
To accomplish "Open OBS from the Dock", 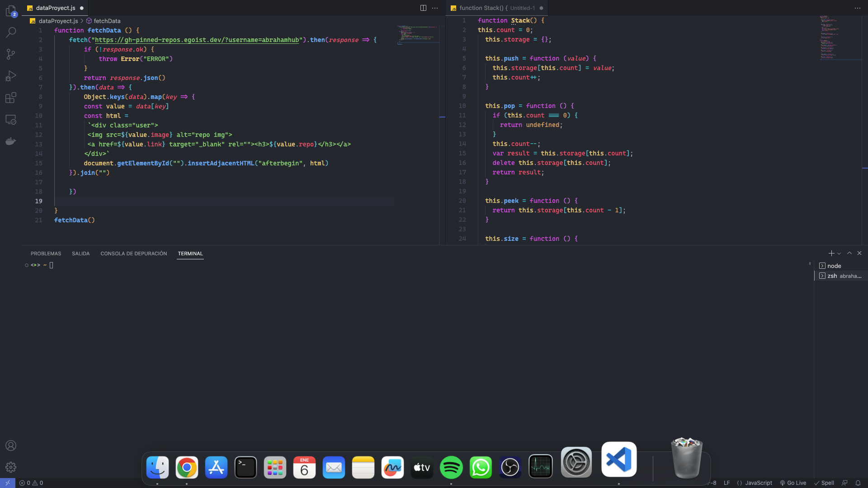I will [510, 467].
